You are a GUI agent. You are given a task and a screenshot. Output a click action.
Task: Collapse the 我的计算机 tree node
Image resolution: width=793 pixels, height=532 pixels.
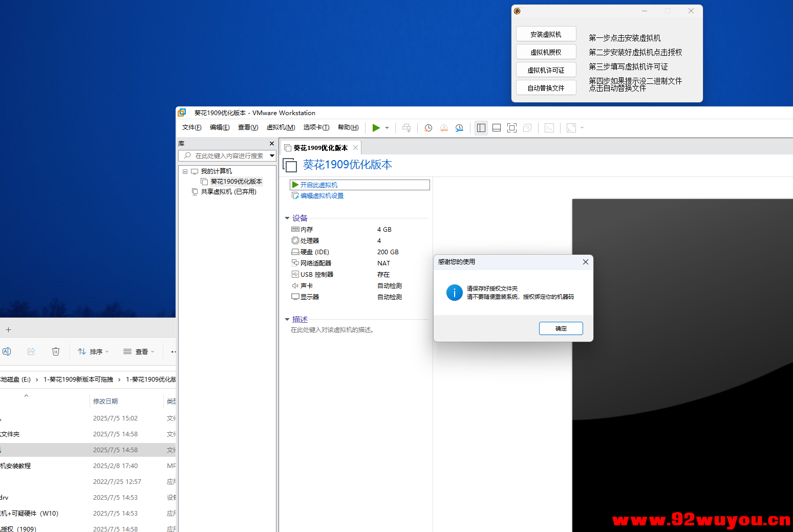click(185, 171)
